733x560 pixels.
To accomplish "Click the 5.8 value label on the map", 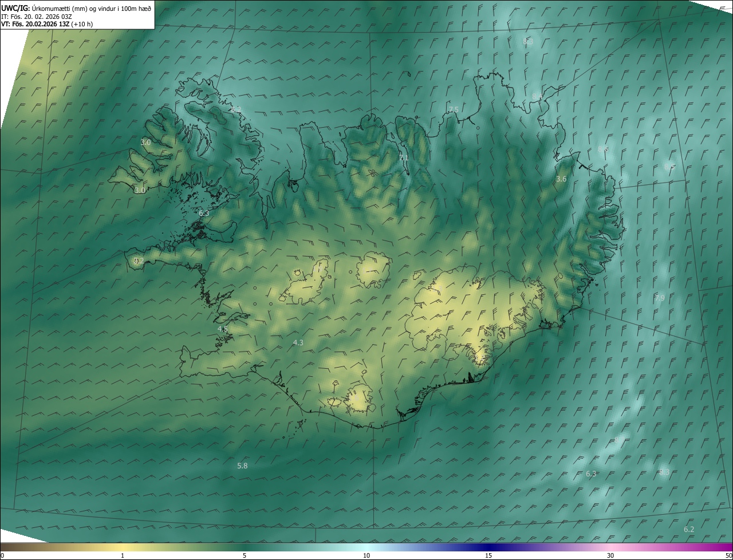I will coord(242,466).
